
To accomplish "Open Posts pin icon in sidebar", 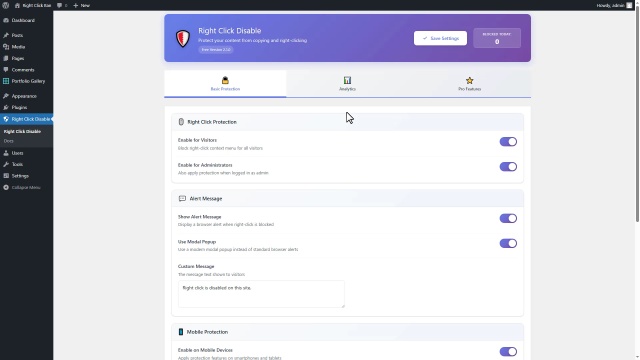I will tap(6, 35).
